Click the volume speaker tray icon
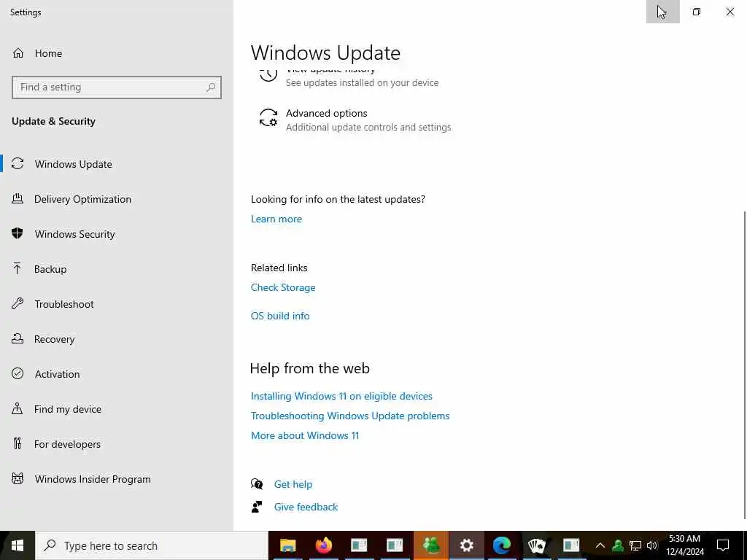This screenshot has height=560, width=747. pos(652,545)
